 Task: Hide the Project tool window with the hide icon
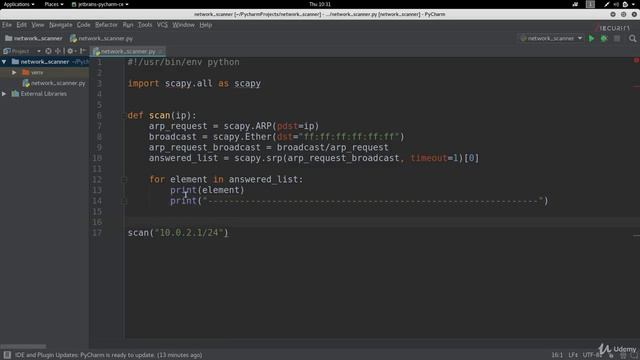click(82, 51)
